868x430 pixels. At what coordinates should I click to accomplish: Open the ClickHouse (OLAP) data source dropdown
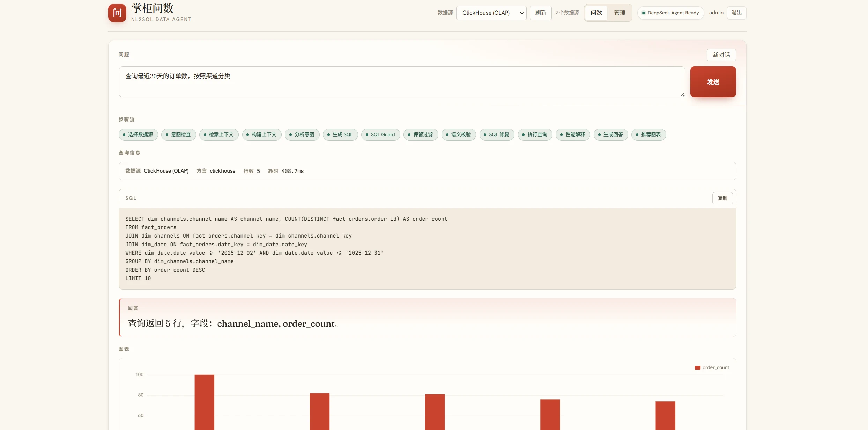[491, 13]
